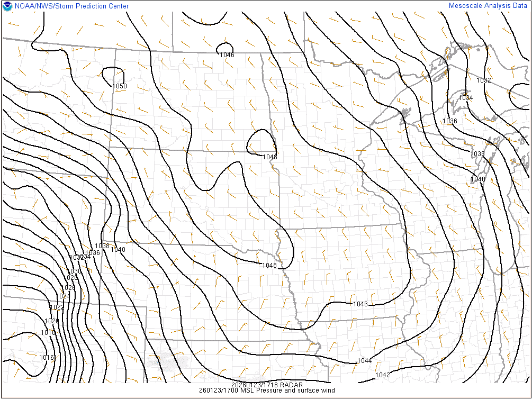Select the 1048 label on the small closed contour

(269, 157)
